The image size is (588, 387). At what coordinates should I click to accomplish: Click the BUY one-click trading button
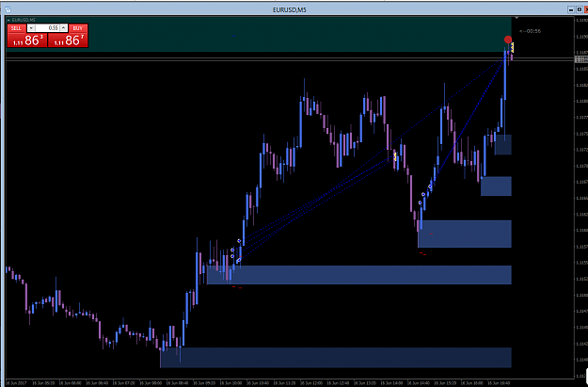click(69, 36)
